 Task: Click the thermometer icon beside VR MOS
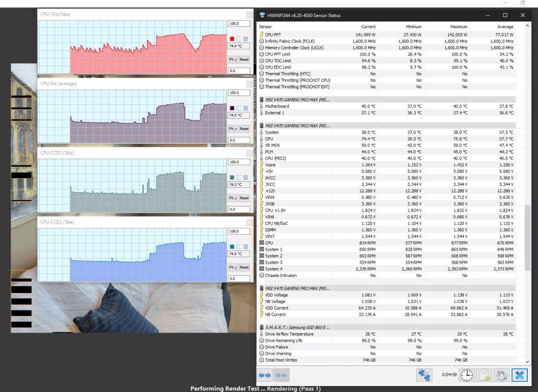262,145
